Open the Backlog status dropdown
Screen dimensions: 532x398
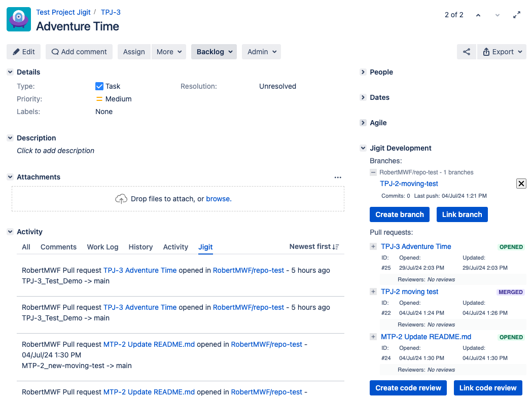tap(214, 52)
